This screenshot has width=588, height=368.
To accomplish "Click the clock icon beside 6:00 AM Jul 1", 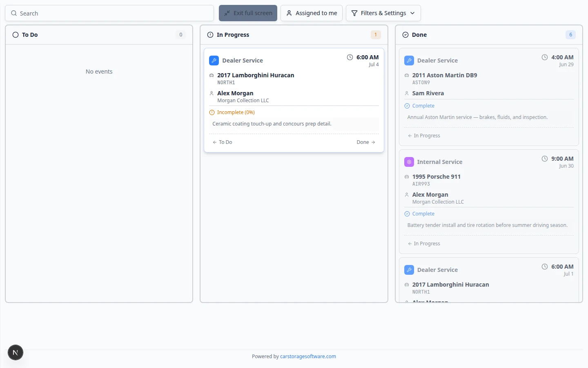I will click(545, 267).
